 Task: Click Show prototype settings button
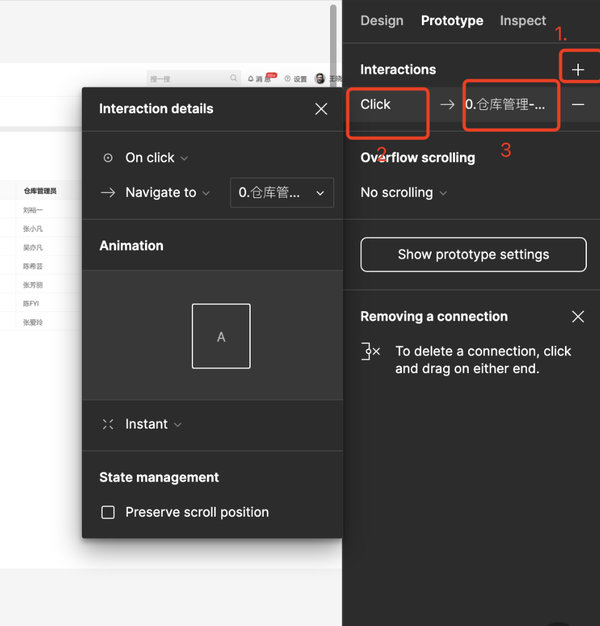(473, 255)
